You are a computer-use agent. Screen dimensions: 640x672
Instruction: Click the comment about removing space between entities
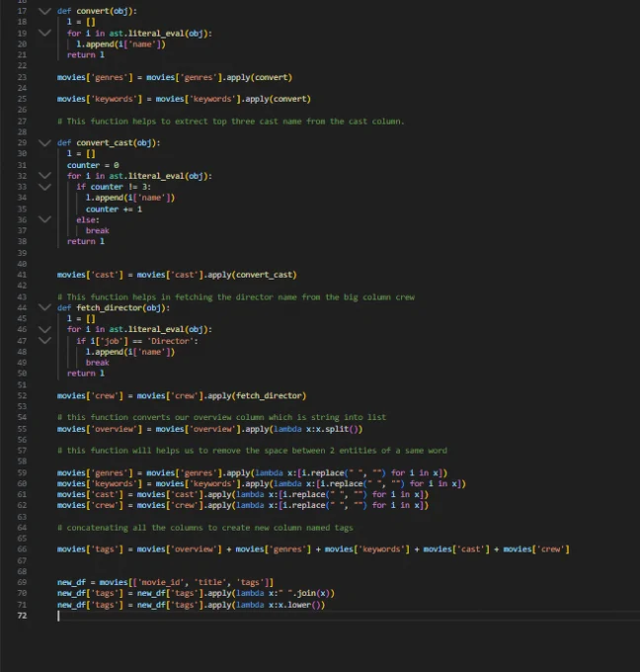pos(252,451)
